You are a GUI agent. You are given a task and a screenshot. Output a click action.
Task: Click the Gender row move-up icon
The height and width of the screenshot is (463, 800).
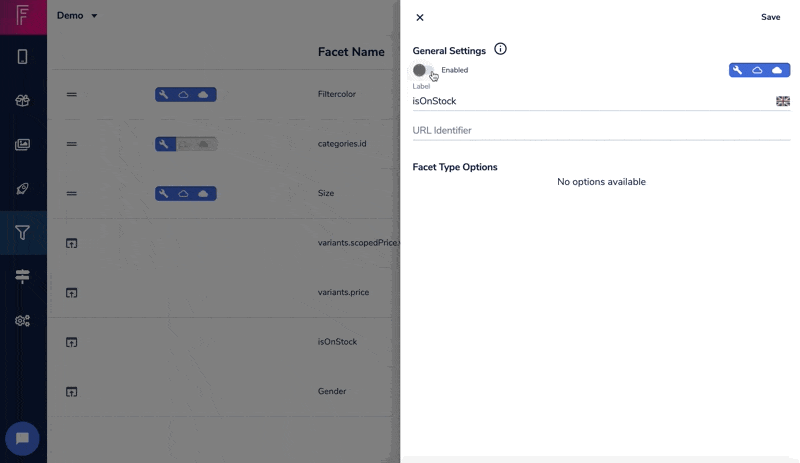(x=72, y=391)
